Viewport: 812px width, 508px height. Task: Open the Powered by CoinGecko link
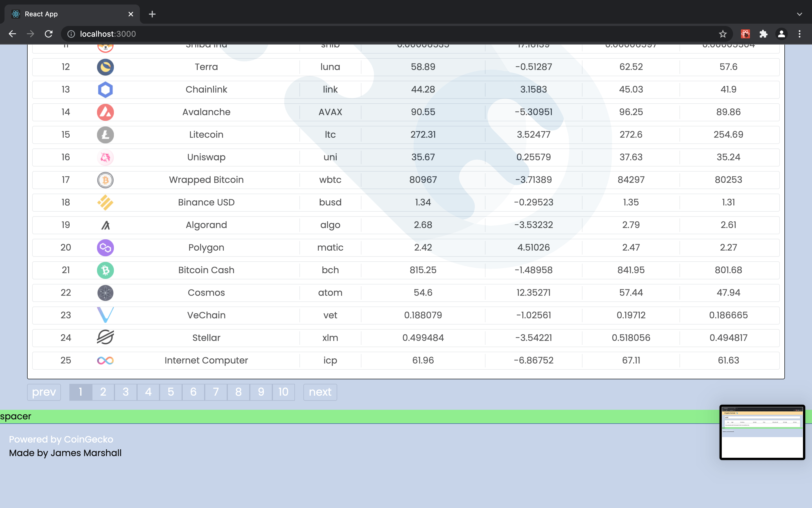(x=61, y=439)
